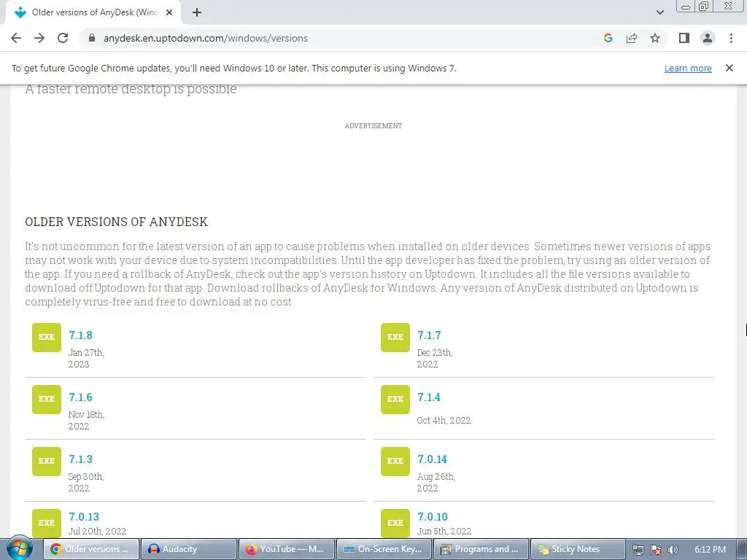Viewport: 747px width, 560px height.
Task: Switch to YouTube Firefox taskbar window
Action: [287, 549]
